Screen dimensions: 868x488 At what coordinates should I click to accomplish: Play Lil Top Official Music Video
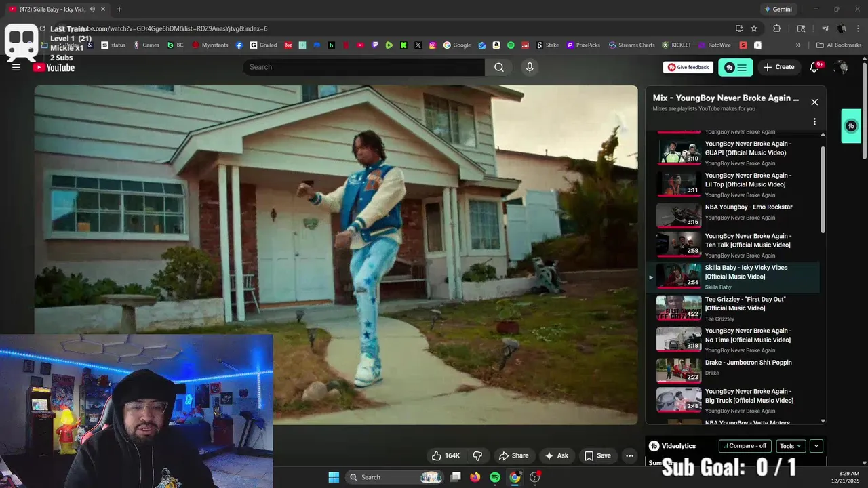coord(737,184)
